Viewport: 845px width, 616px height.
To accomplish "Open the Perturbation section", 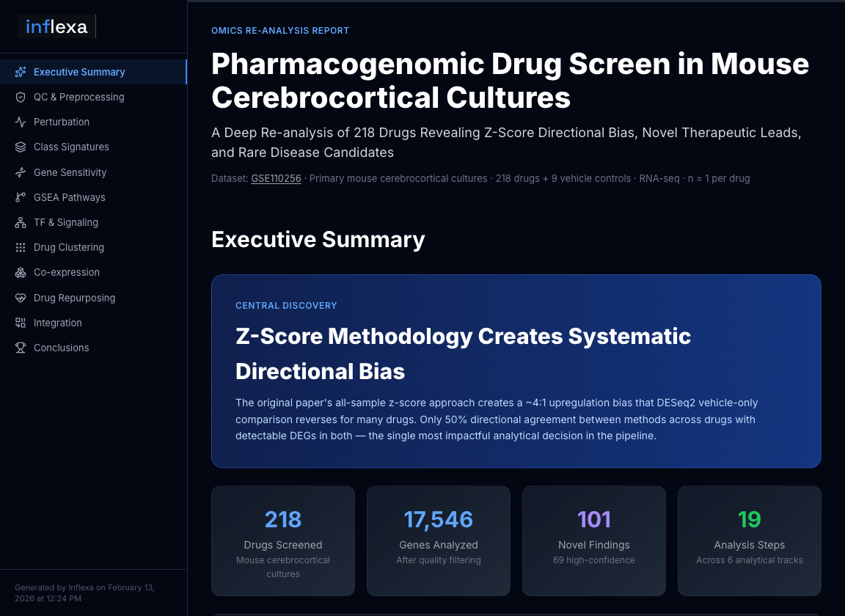I will point(93,122).
